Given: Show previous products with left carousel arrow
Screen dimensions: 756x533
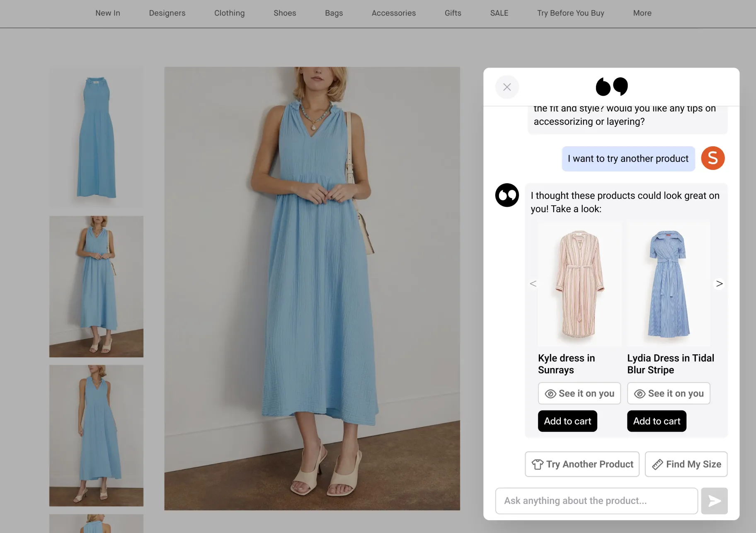Looking at the screenshot, I should 533,283.
